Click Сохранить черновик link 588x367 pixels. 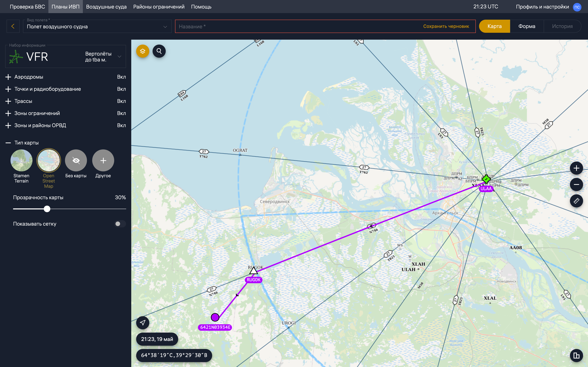pos(446,26)
